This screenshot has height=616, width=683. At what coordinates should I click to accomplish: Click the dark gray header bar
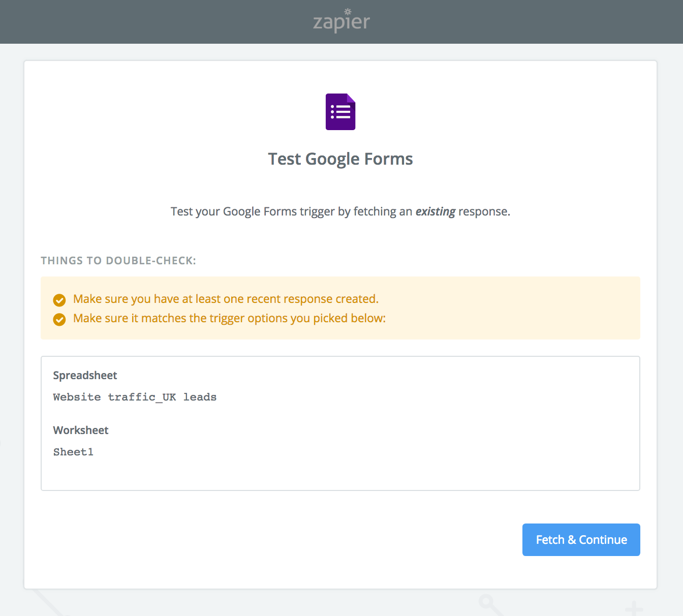152,22
